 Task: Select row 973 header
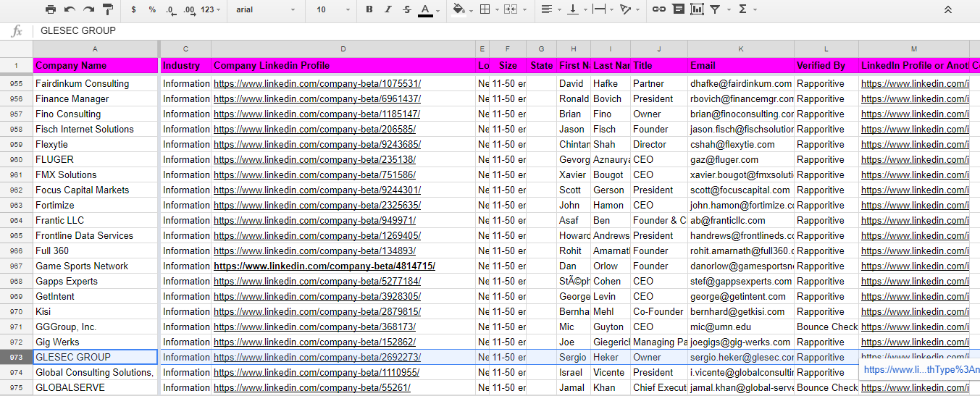[16, 357]
